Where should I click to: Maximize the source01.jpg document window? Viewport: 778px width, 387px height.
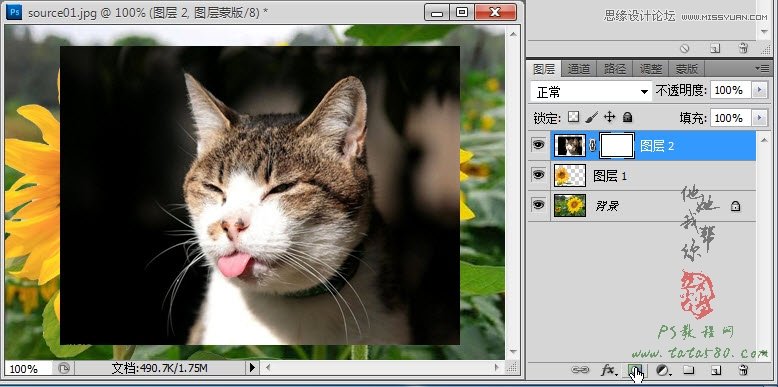[x=462, y=12]
